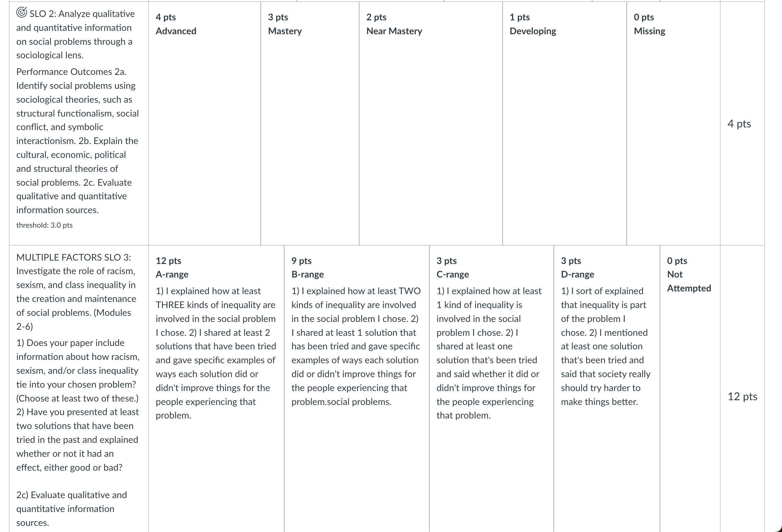Click the 4 pts total for SLO 2
The width and height of the screenshot is (782, 532).
point(739,124)
